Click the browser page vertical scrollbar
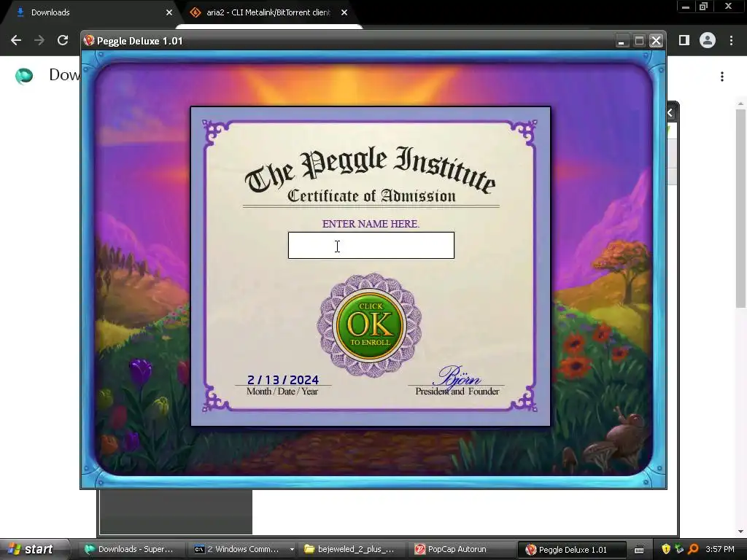This screenshot has width=747, height=560. coord(740,209)
